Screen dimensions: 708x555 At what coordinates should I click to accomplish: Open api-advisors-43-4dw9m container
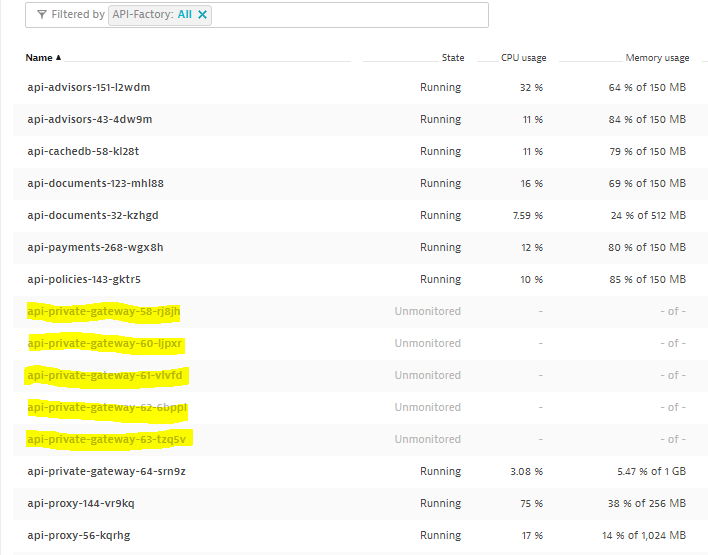pos(89,120)
